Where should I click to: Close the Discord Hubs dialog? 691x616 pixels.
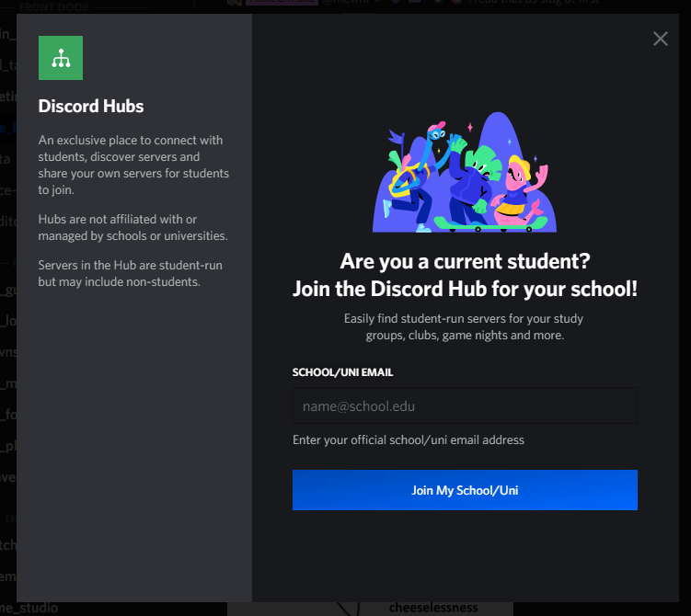[x=660, y=39]
